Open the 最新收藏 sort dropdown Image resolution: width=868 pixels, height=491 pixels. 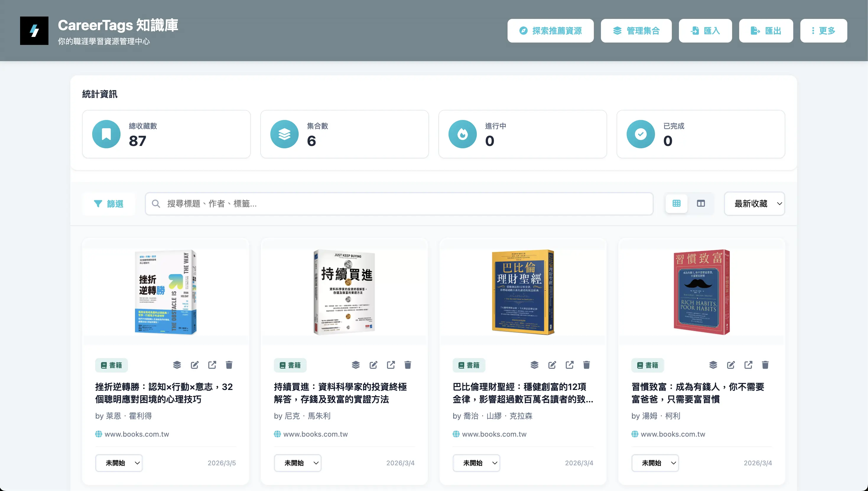coord(754,204)
